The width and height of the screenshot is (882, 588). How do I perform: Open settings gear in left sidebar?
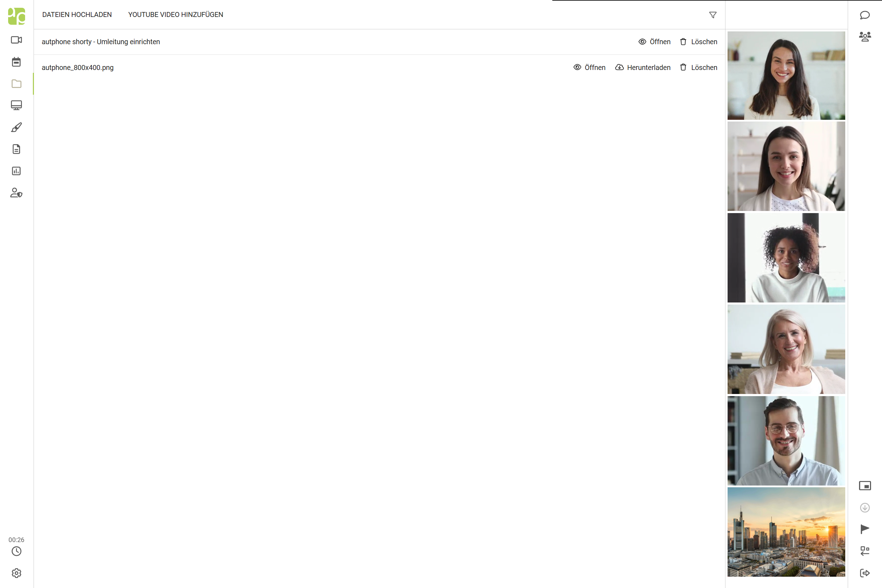point(16,573)
